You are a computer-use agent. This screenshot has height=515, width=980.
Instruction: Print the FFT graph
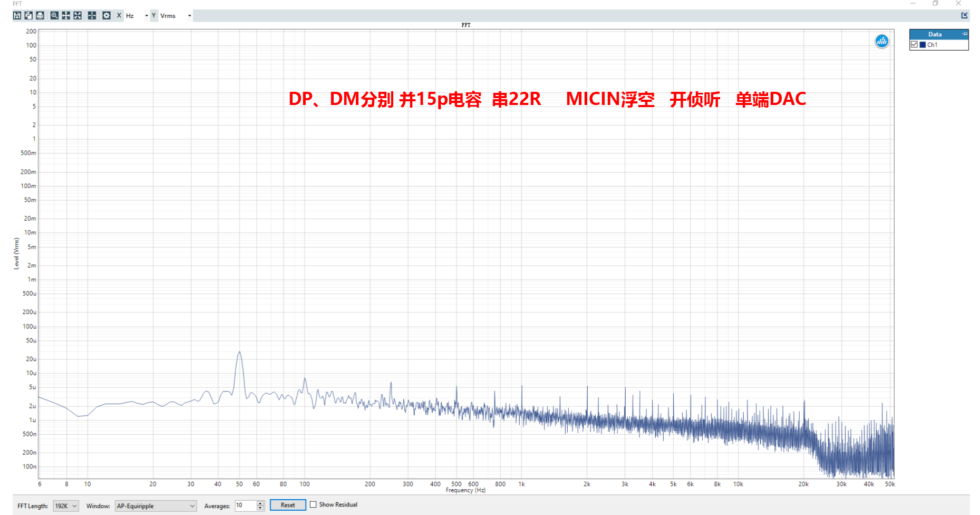(x=40, y=15)
